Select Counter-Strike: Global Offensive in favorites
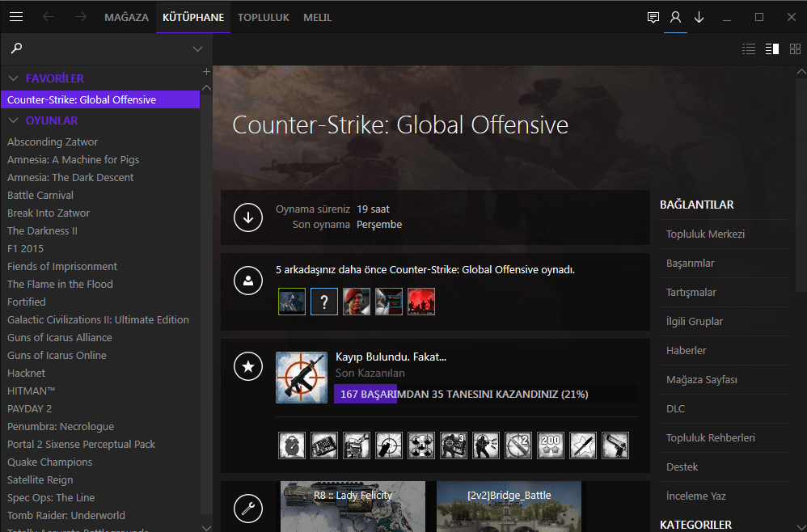 pos(100,99)
